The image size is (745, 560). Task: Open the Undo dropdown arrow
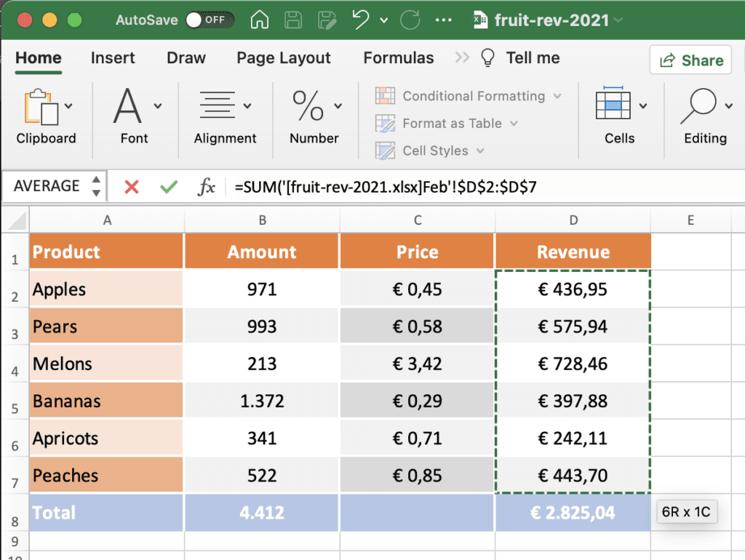[383, 20]
